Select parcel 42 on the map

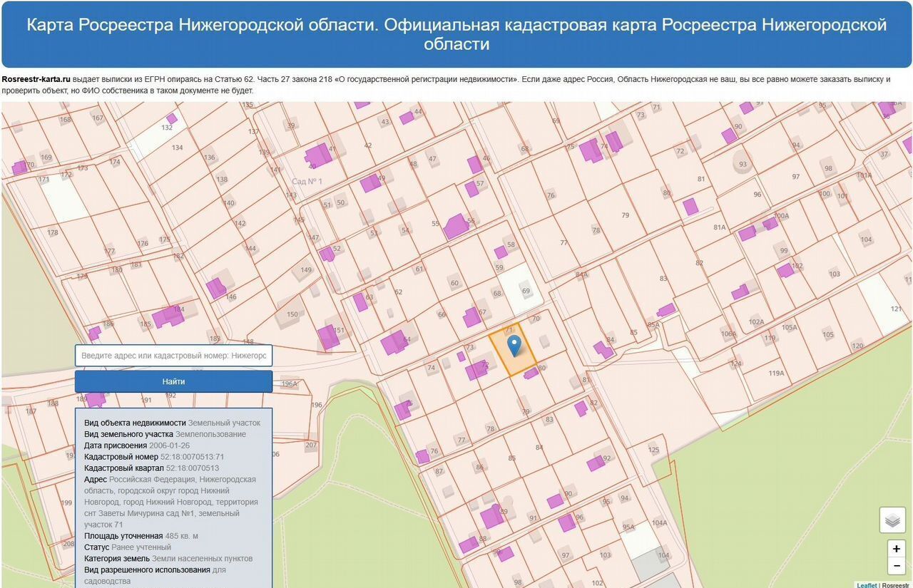click(x=368, y=145)
